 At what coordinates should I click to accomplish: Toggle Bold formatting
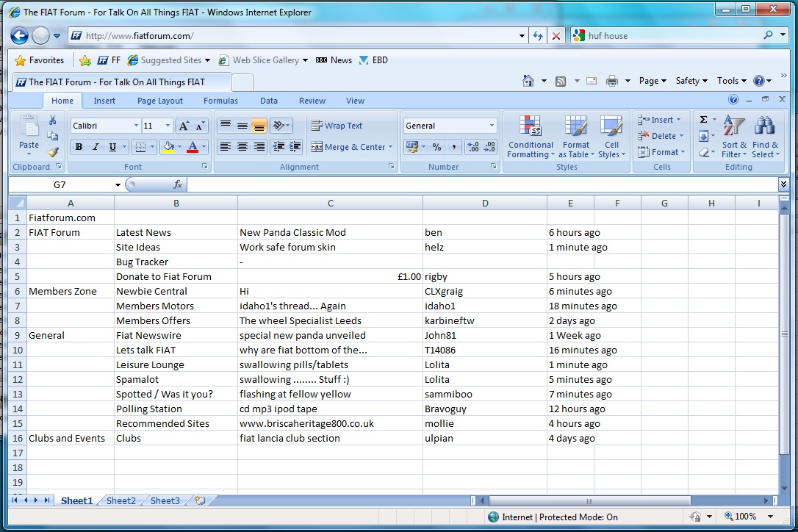79,147
